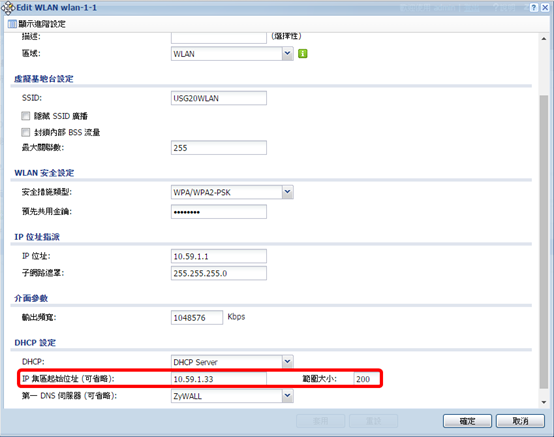
Task: Click the subnet mask field 255.255.255.0
Action: click(219, 273)
